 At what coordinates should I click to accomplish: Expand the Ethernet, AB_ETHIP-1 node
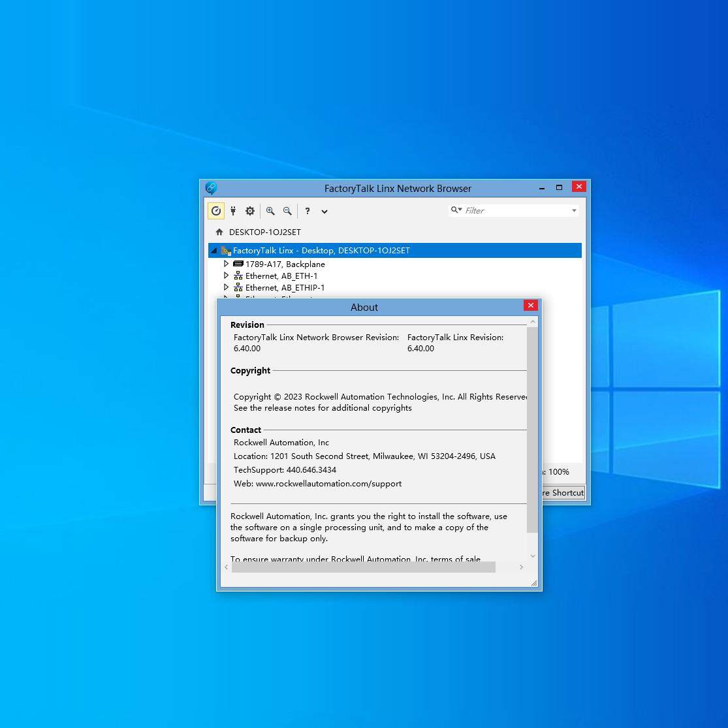(x=226, y=287)
